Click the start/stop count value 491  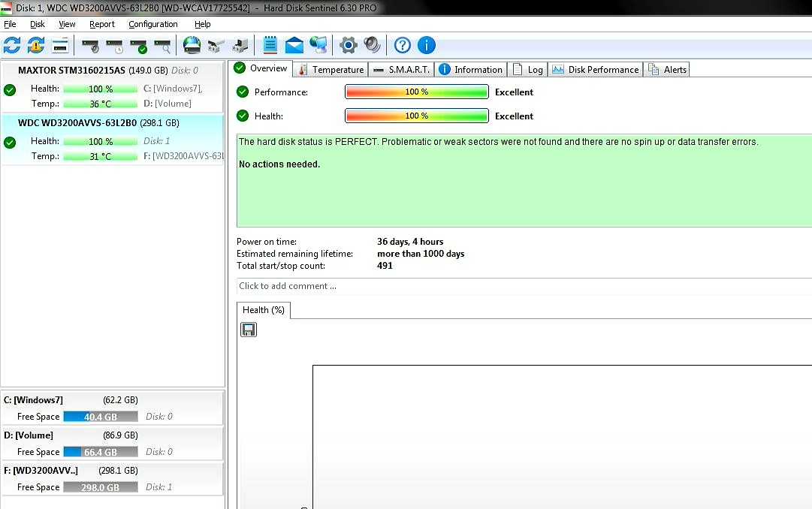point(385,265)
